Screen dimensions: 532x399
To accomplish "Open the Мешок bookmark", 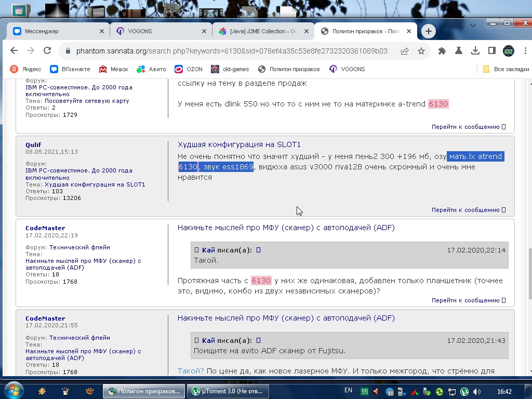I will 113,69.
